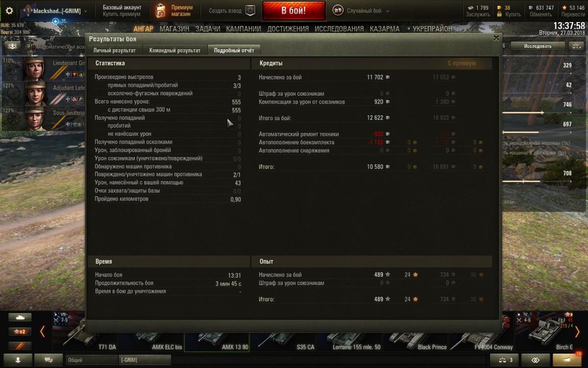The image size is (588, 368).
Task: Open notification center with red 14 badge
Action: [569, 360]
